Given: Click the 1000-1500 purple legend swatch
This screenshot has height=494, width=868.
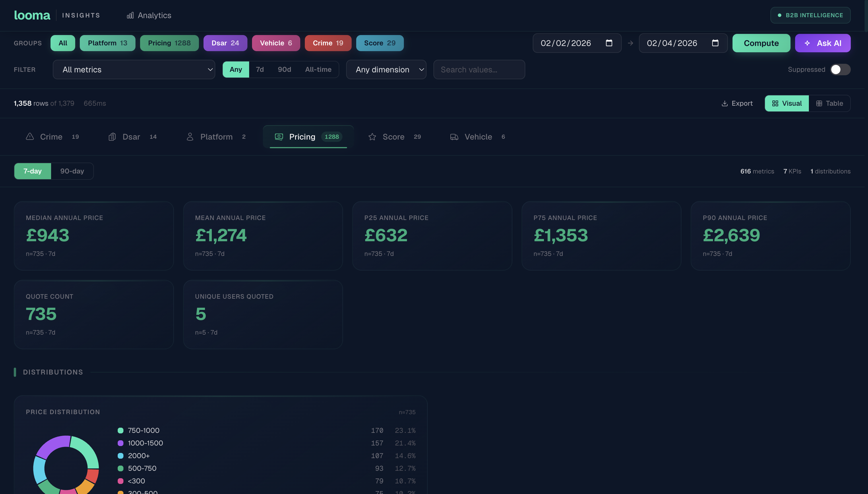Looking at the screenshot, I should [120, 443].
